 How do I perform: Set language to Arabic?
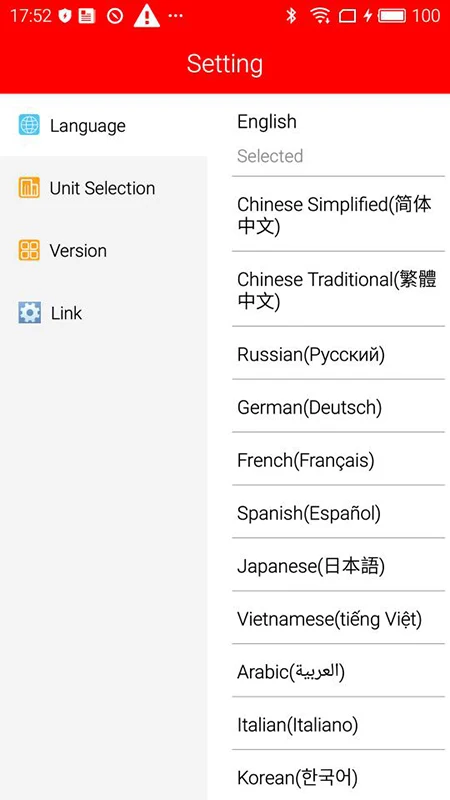tap(338, 671)
